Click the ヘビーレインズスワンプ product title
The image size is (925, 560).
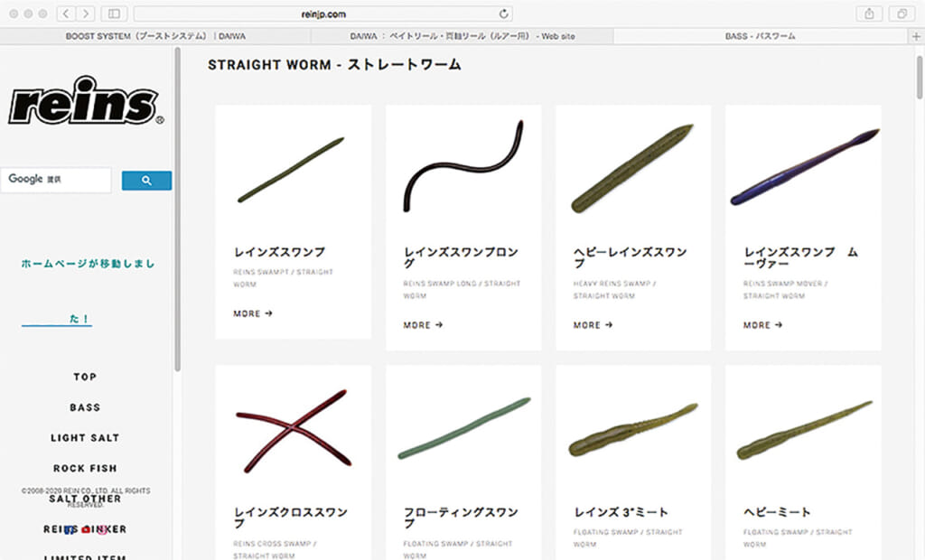click(x=630, y=258)
